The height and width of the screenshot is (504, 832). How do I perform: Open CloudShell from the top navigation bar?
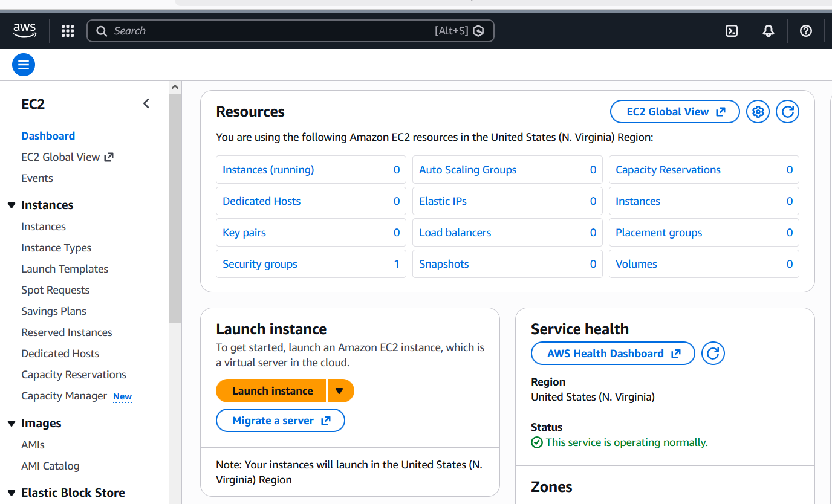pyautogui.click(x=731, y=30)
